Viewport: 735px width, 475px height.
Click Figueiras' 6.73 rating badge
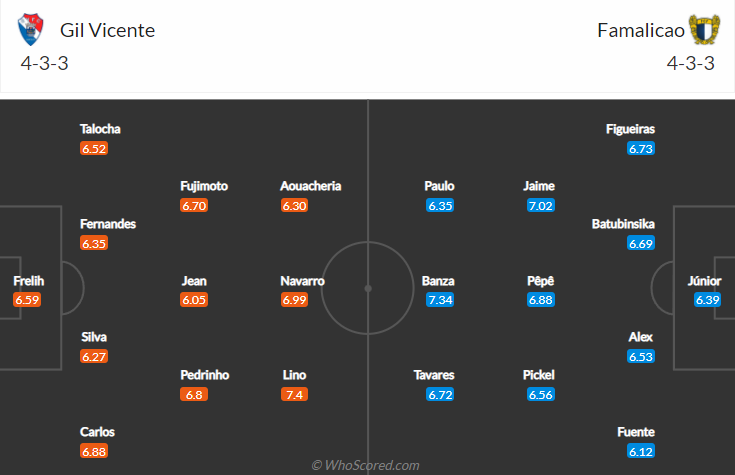[641, 148]
